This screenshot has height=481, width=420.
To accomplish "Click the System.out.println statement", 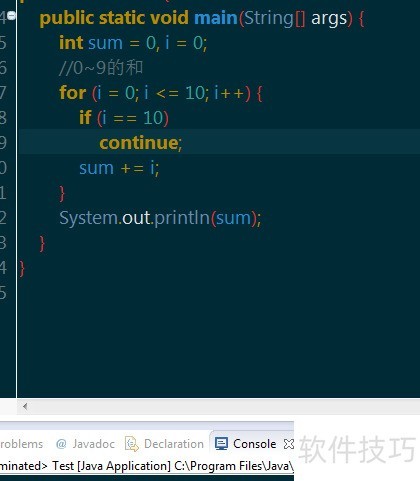I will pos(160,218).
